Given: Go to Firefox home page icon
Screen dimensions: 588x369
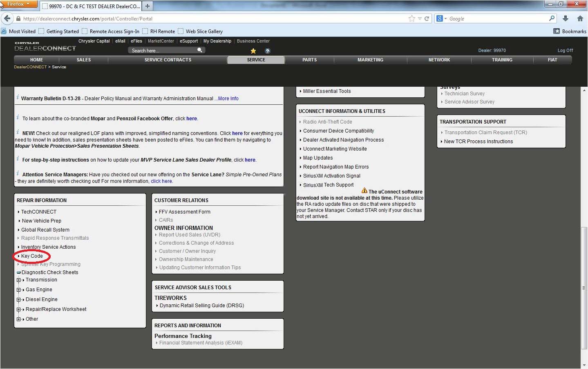Looking at the screenshot, I should coord(580,18).
